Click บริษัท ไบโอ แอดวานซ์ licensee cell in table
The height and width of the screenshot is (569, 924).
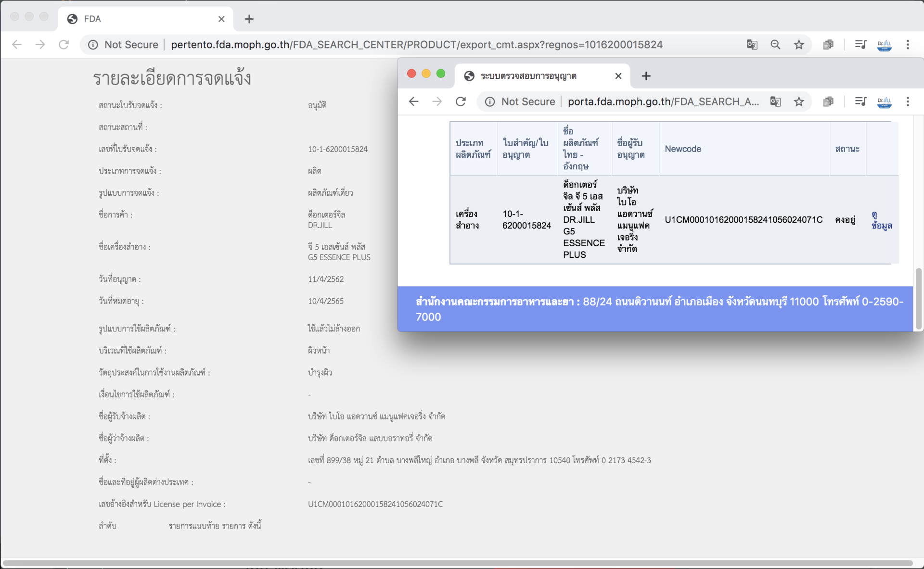click(635, 219)
